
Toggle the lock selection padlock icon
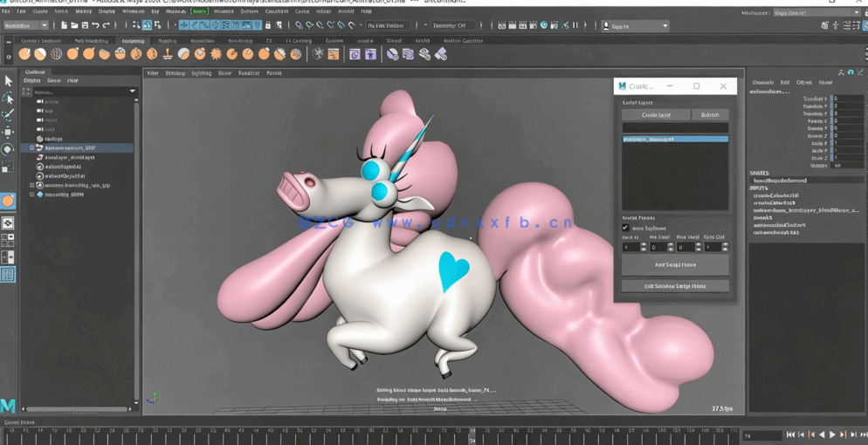tap(268, 26)
